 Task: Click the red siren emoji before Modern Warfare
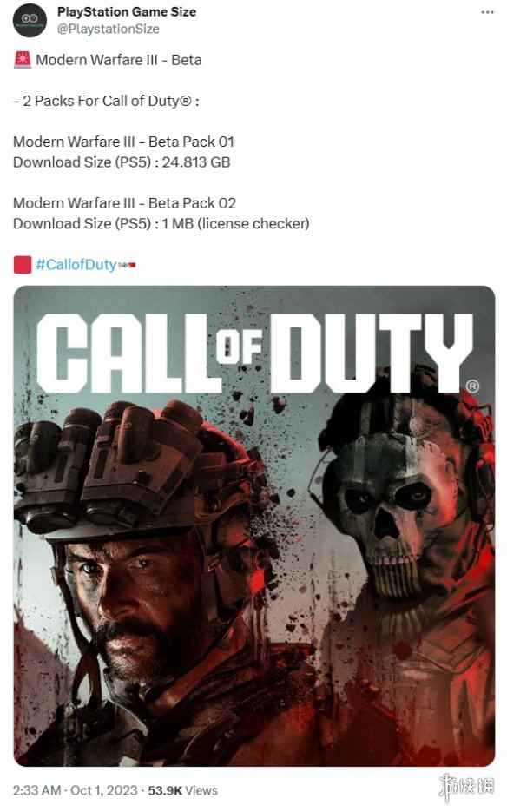coord(23,60)
